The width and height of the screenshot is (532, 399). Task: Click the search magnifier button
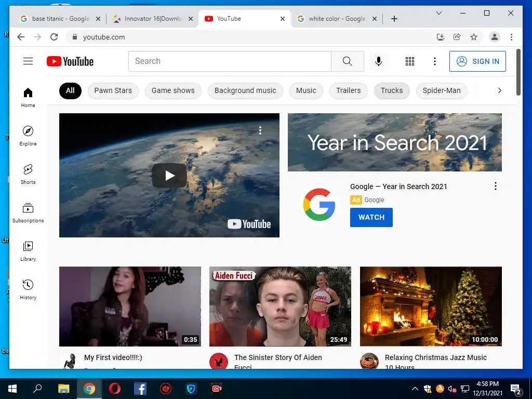point(348,61)
